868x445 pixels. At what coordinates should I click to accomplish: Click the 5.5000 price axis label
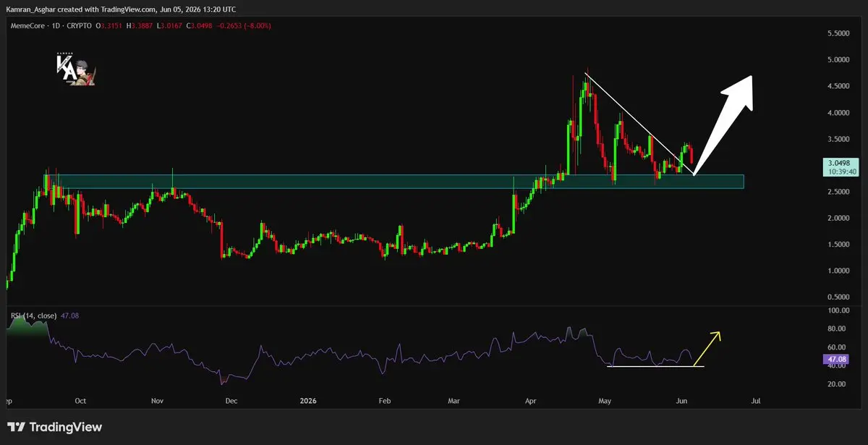pyautogui.click(x=838, y=34)
